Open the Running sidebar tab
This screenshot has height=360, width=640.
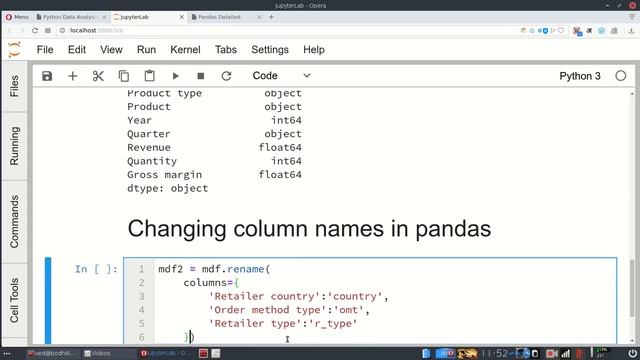14,146
